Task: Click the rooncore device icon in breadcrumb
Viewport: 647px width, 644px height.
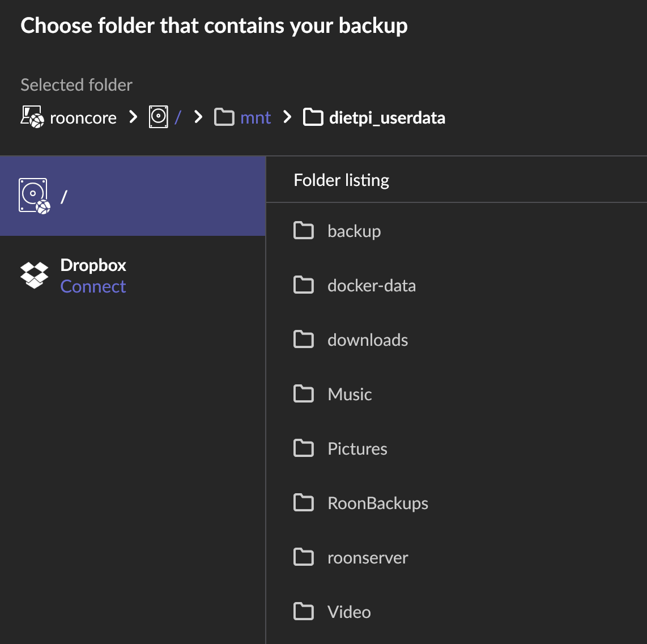Action: (32, 117)
